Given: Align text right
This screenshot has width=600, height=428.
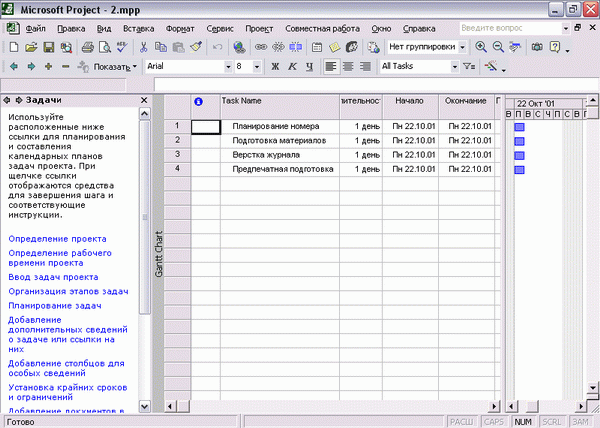Looking at the screenshot, I should [x=365, y=67].
